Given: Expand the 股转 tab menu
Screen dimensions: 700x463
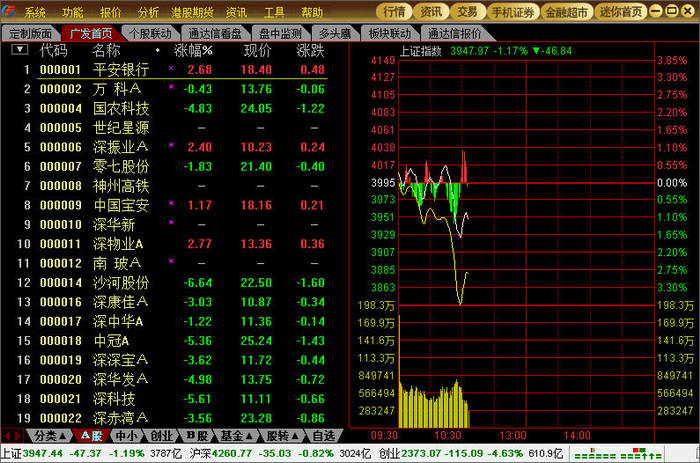Looking at the screenshot, I should point(282,435).
